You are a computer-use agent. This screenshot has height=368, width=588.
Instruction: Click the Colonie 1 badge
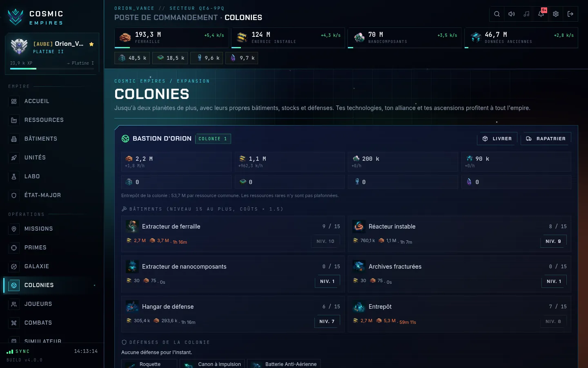tap(213, 139)
